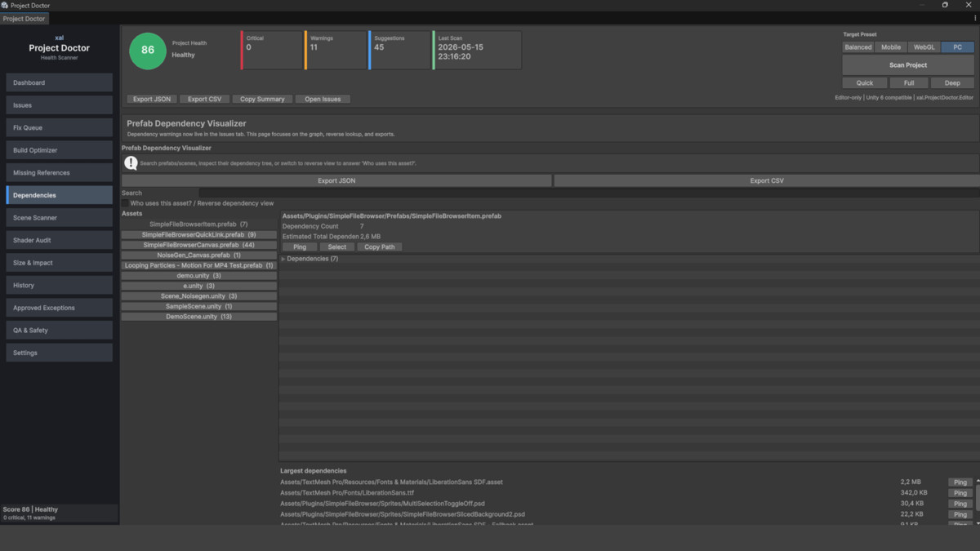Go to Fix Queue in sidebar
980x551 pixels.
point(60,127)
